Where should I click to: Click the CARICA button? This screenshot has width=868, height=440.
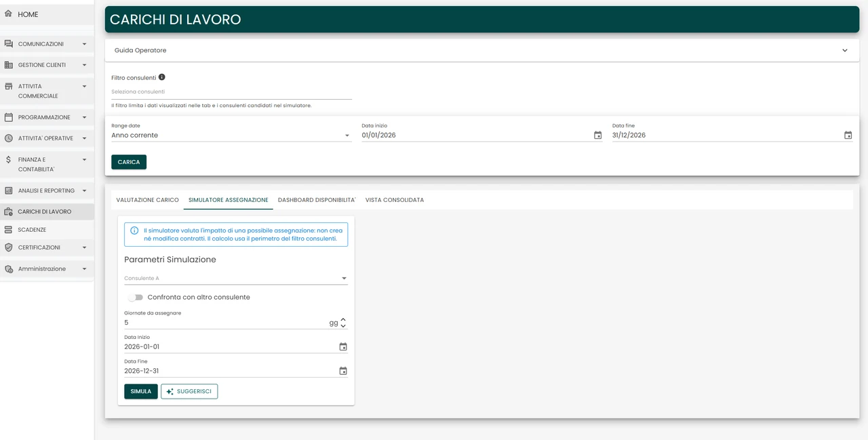(x=129, y=162)
